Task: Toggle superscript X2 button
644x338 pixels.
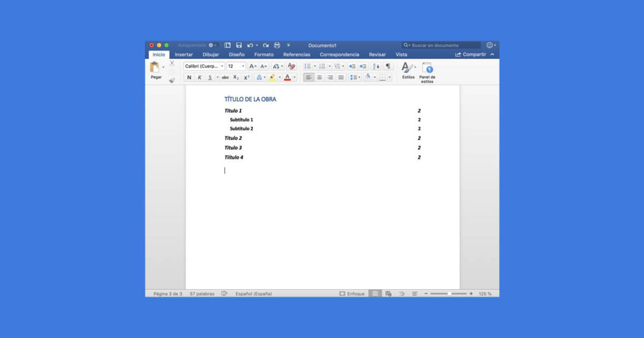Action: [246, 77]
